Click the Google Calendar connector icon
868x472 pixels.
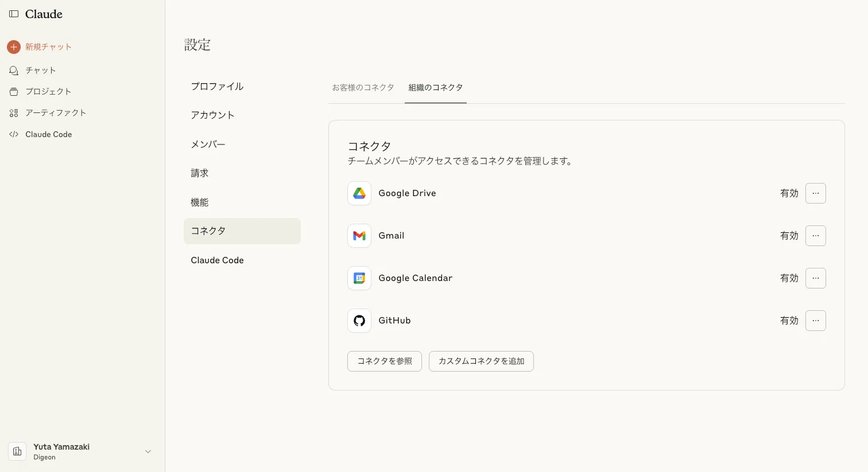click(359, 278)
